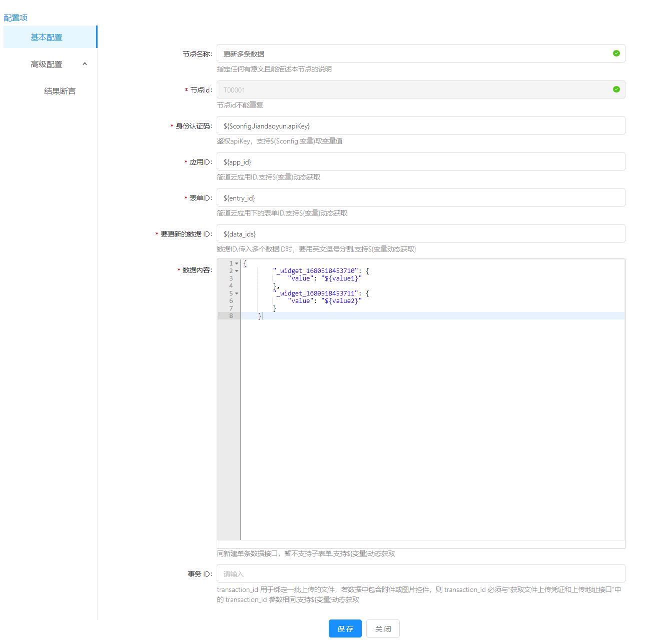This screenshot has width=659, height=644.
Task: Click the "${value2}" text in code editor
Action: (x=341, y=301)
